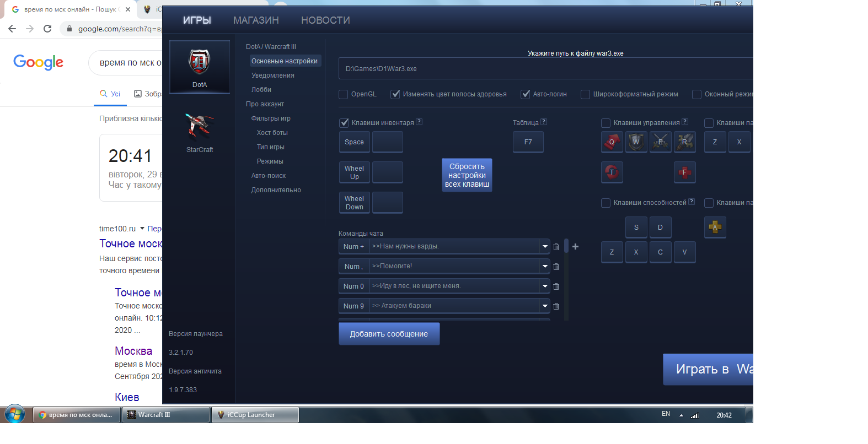Click the R gauntlet control key icon
The image size is (868, 444).
coord(684,142)
